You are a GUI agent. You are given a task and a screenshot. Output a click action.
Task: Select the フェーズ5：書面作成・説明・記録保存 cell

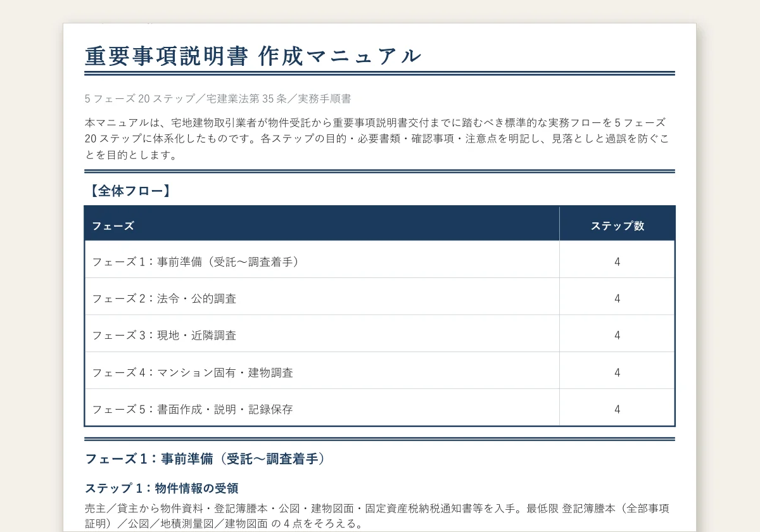(322, 408)
